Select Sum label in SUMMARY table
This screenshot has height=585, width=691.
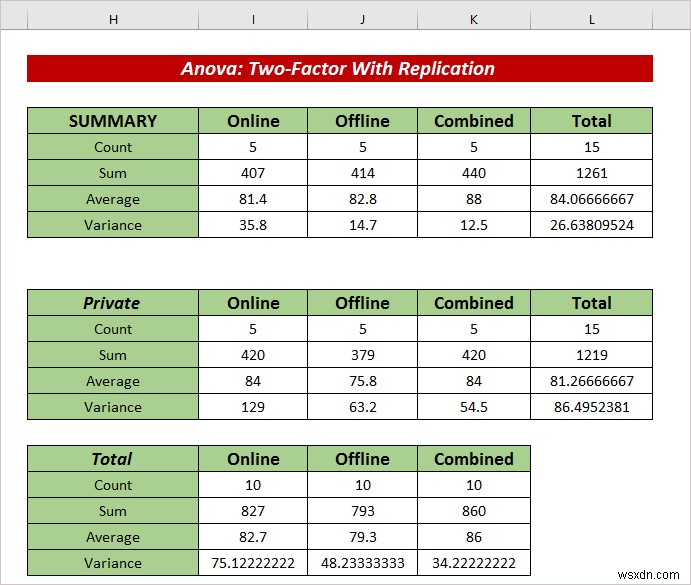pyautogui.click(x=113, y=173)
